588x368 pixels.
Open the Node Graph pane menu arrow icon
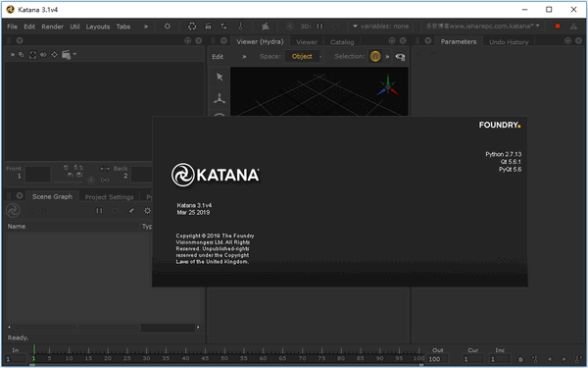pos(20,40)
